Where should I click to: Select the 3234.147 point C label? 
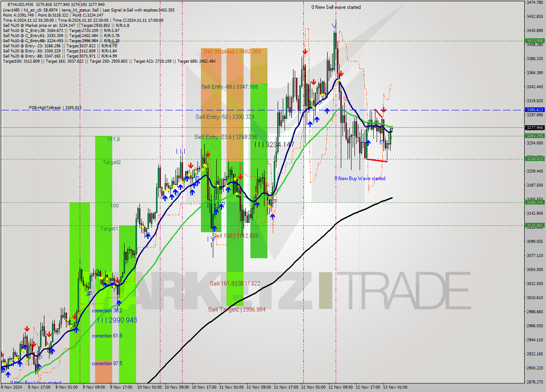(274, 145)
